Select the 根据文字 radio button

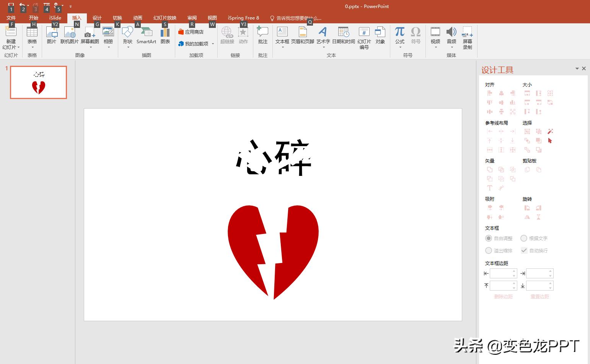524,239
